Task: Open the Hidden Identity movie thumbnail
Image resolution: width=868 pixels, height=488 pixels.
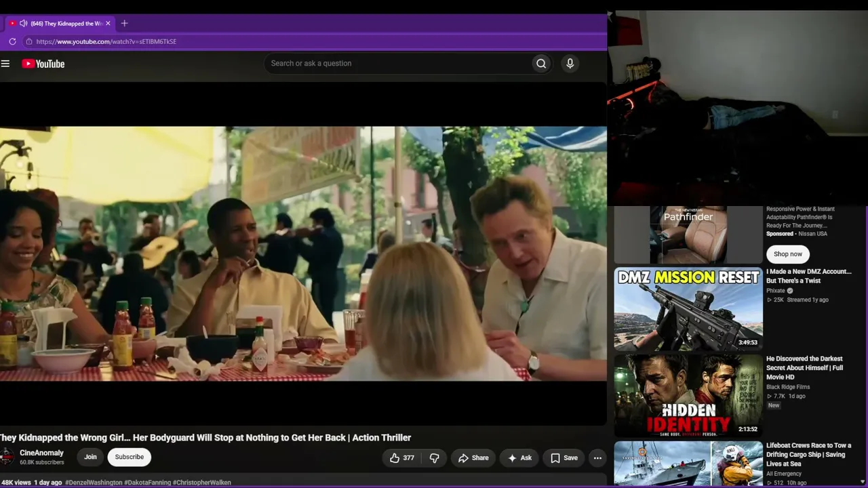Action: point(688,396)
